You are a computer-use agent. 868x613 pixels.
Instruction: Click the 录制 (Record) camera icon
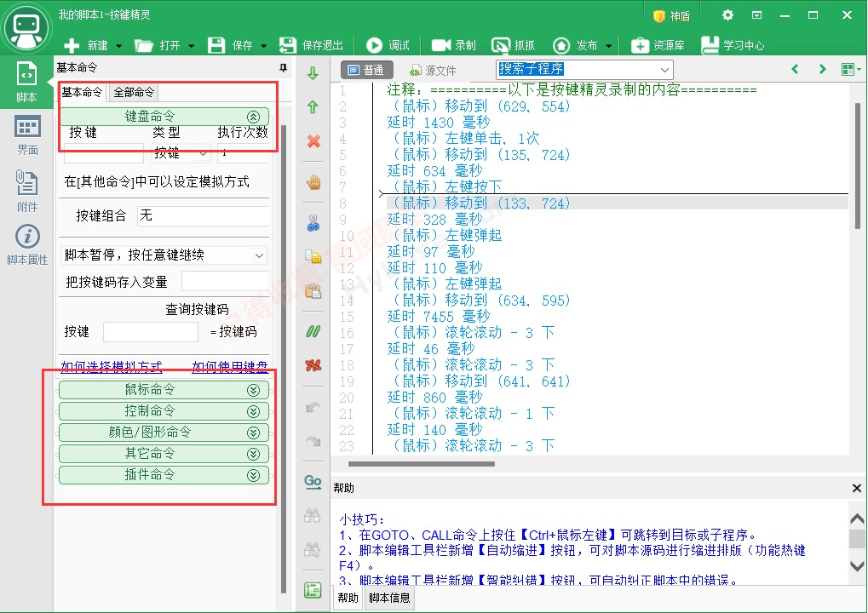click(441, 45)
